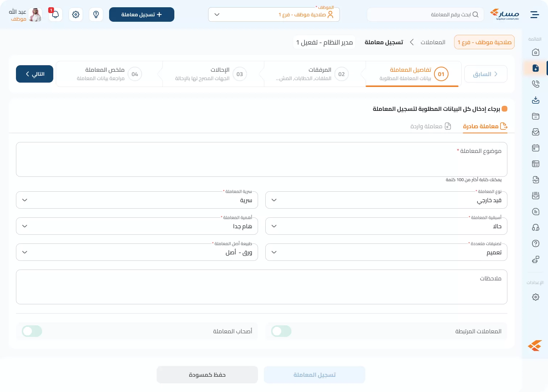Click the حفظ كمسودة save draft button
Viewport: 548px width, 392px height.
point(207,375)
